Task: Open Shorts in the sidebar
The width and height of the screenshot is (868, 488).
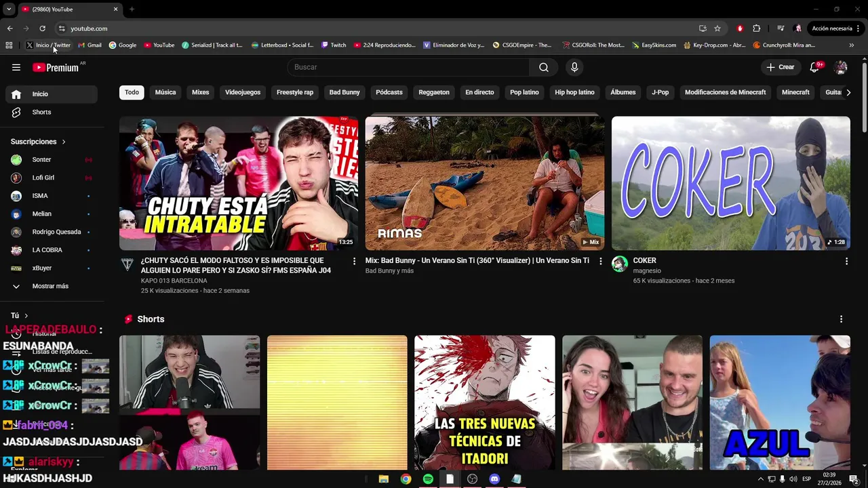Action: [52, 112]
